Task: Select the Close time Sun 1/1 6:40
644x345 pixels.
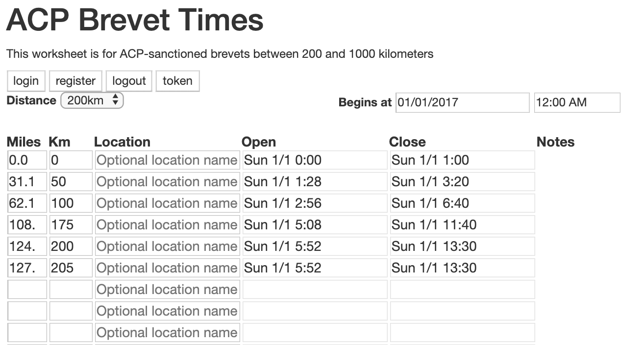Action: pyautogui.click(x=462, y=203)
